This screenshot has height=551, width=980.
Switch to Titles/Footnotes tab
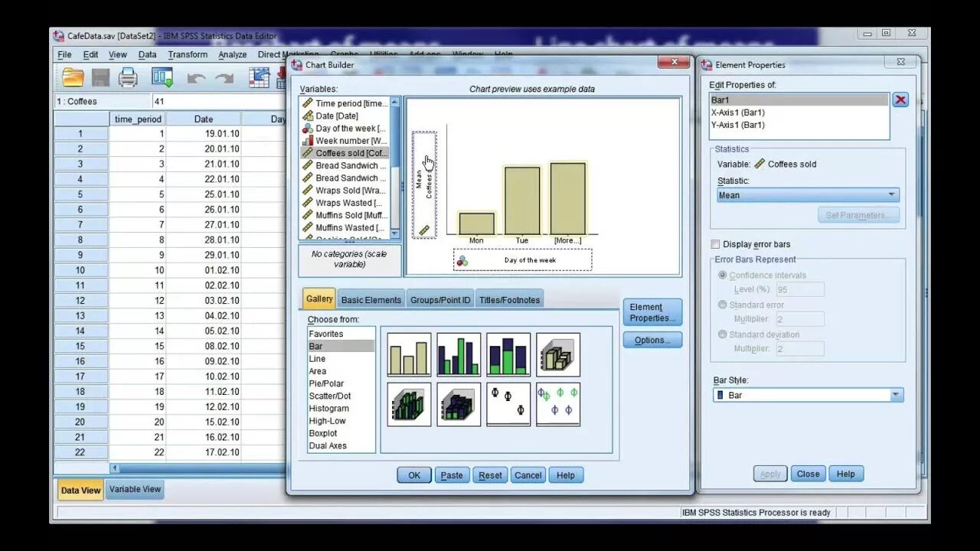point(509,300)
